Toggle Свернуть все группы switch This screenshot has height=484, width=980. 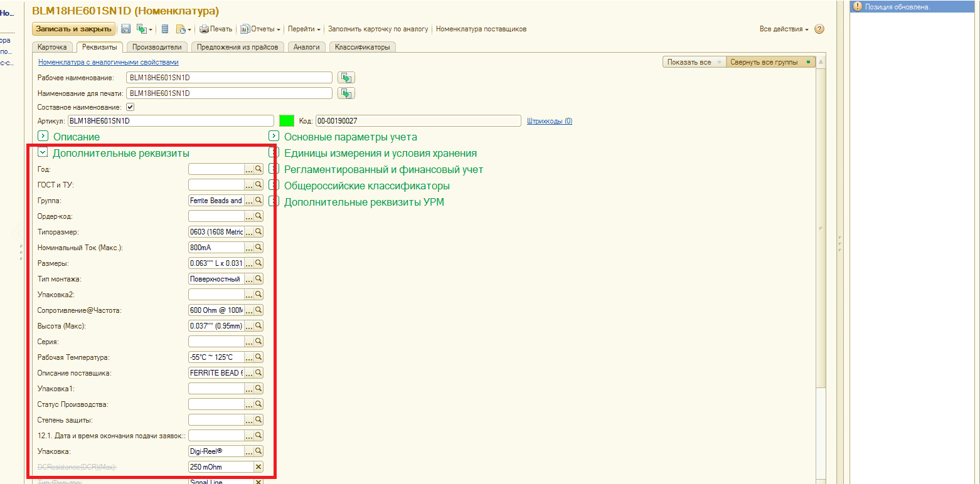click(x=769, y=62)
